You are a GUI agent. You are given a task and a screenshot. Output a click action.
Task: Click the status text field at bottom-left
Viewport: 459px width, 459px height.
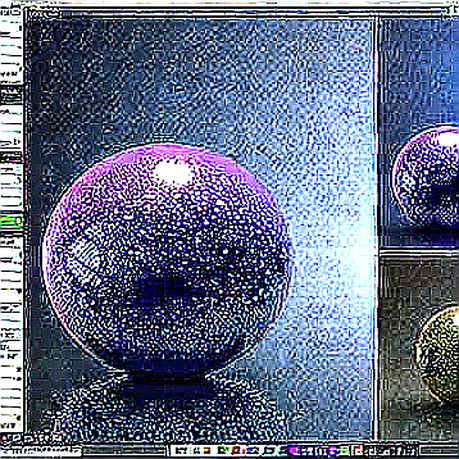pos(41,451)
